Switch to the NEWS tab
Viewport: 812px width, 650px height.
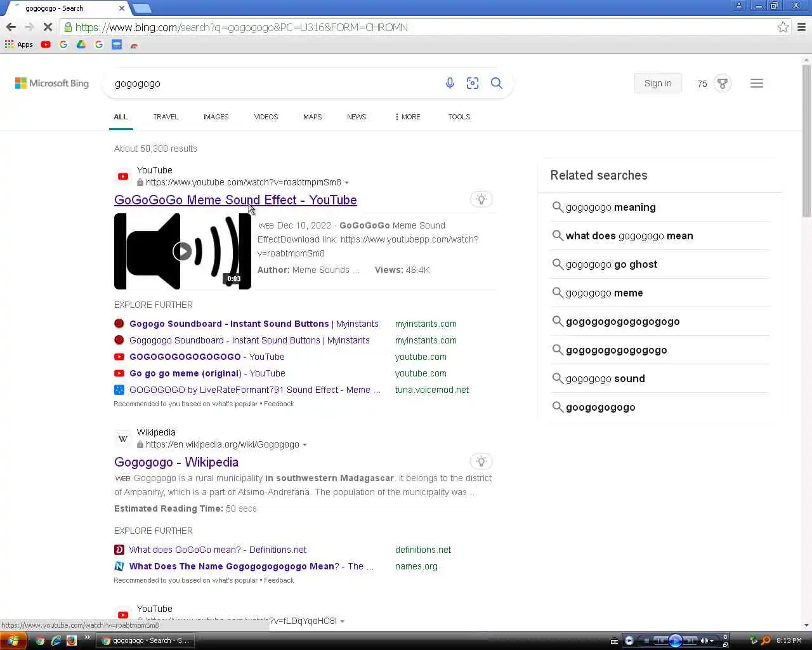(357, 117)
